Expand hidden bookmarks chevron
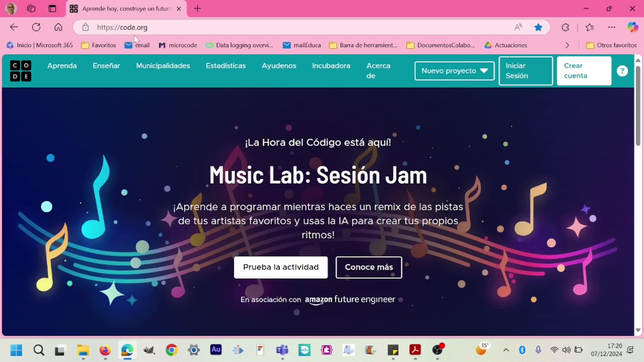The width and height of the screenshot is (644, 362). click(567, 45)
